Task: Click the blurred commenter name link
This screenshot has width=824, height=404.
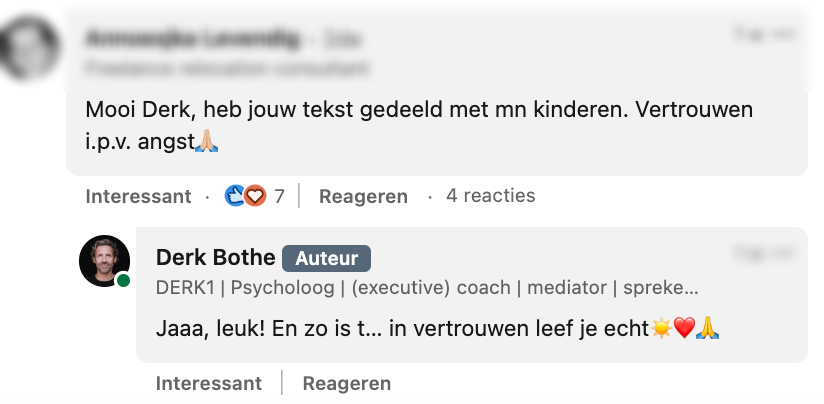Action: point(192,40)
